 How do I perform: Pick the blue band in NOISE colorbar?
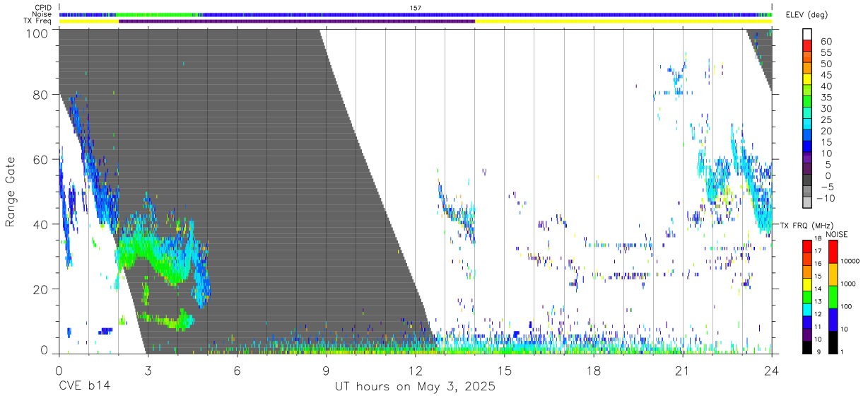(833, 319)
